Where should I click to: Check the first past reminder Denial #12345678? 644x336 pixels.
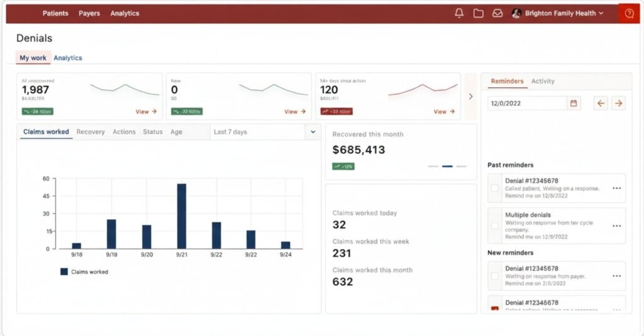(x=495, y=188)
